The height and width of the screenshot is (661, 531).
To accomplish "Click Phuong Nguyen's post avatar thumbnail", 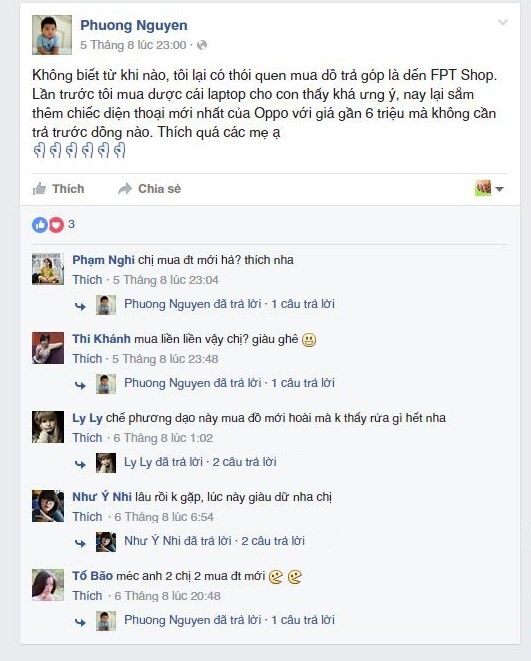I will 52,35.
